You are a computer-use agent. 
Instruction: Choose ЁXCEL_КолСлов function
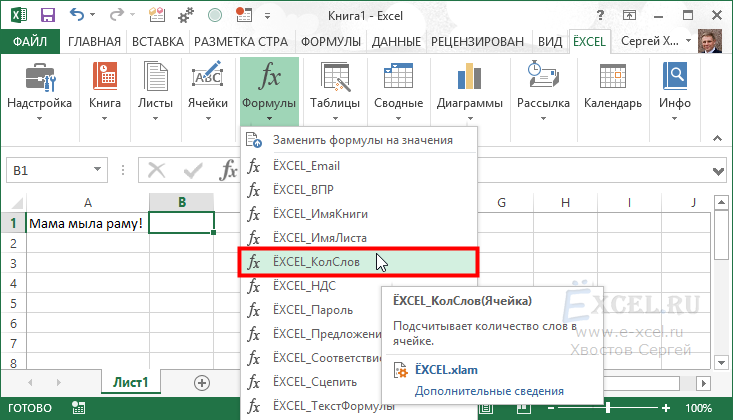pyautogui.click(x=359, y=262)
